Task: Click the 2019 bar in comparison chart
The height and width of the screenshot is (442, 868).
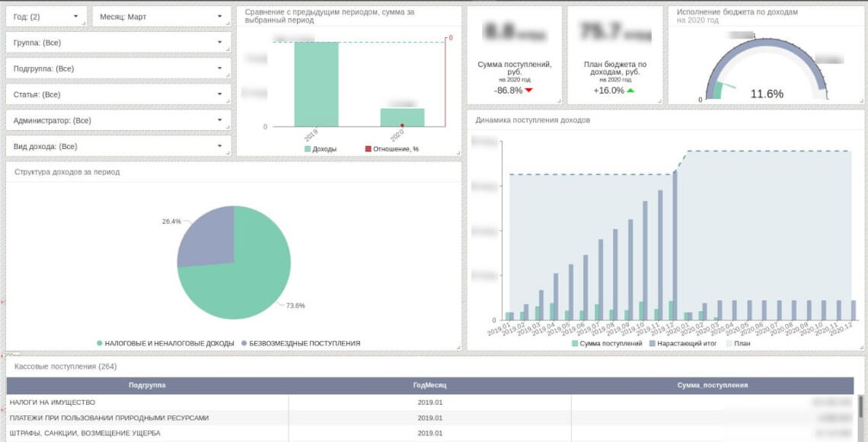Action: click(316, 84)
